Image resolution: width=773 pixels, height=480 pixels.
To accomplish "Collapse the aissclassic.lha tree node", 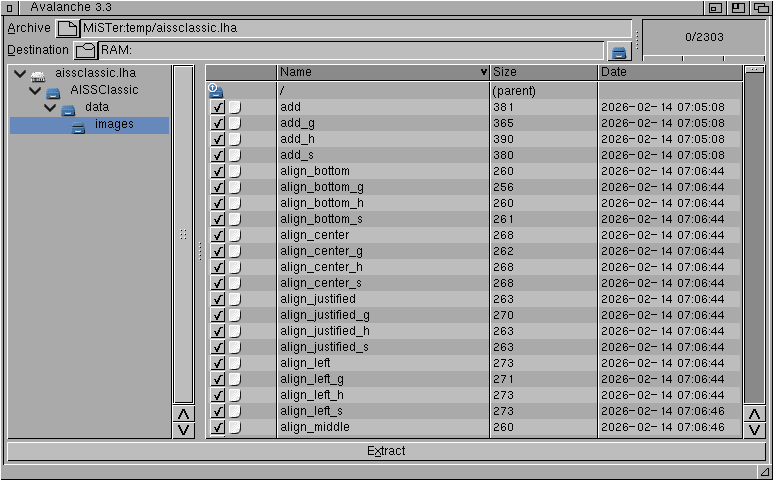I will (20, 74).
